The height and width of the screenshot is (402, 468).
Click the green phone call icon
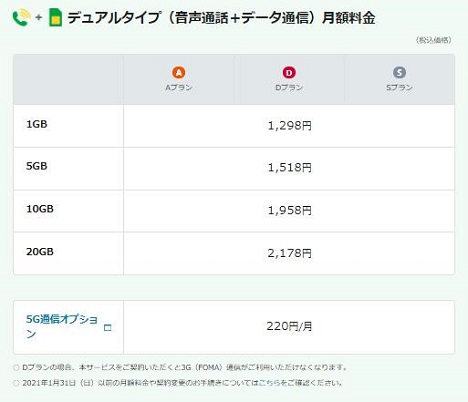(x=22, y=17)
